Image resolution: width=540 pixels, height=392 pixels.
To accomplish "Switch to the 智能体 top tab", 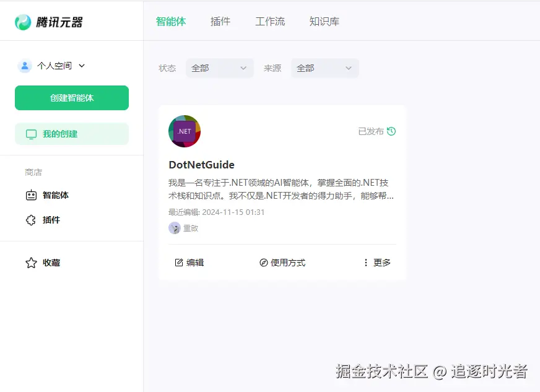I will [x=170, y=21].
